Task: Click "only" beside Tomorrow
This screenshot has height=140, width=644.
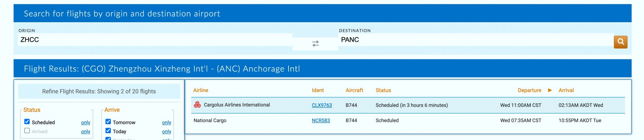Action: 166,122
